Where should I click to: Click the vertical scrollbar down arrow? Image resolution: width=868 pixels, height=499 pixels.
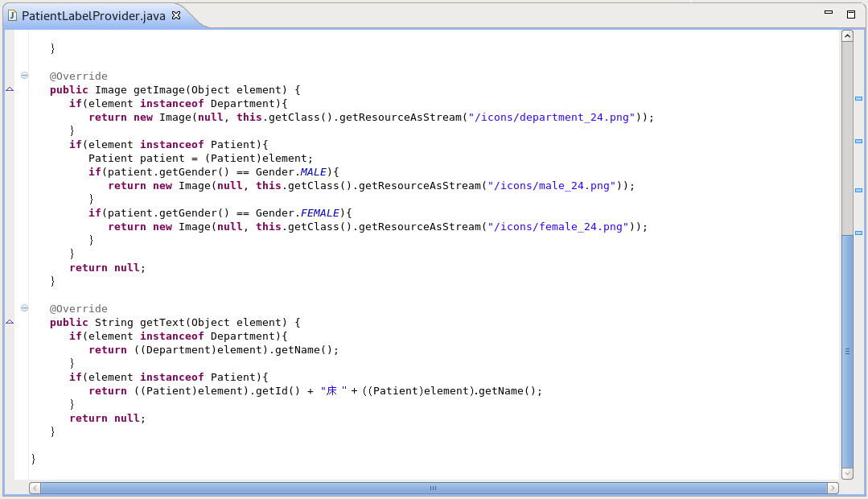(x=847, y=473)
